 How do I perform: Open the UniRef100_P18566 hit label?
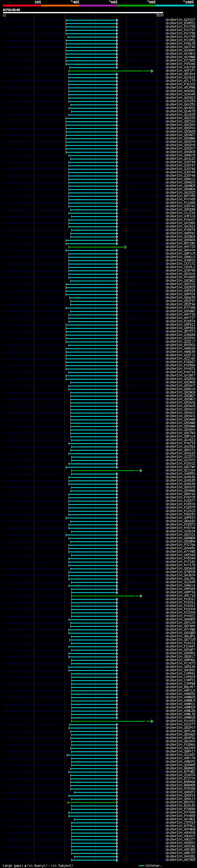180,365
